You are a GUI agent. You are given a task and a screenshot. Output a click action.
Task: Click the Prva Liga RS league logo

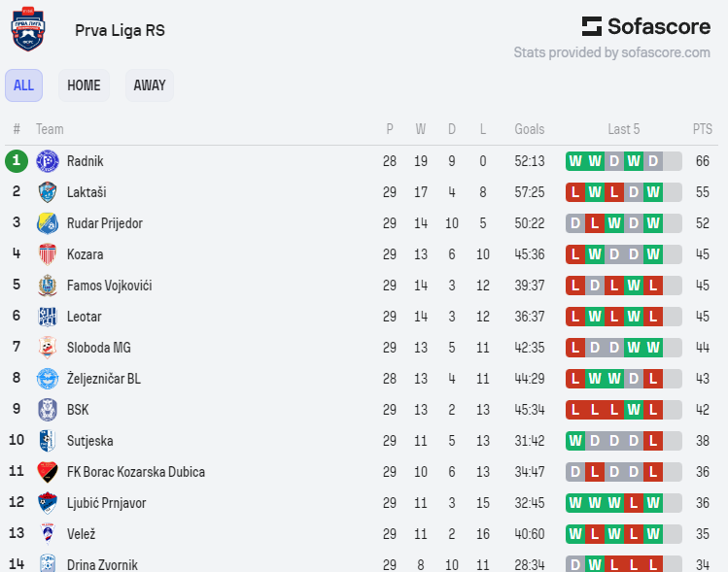point(27,29)
